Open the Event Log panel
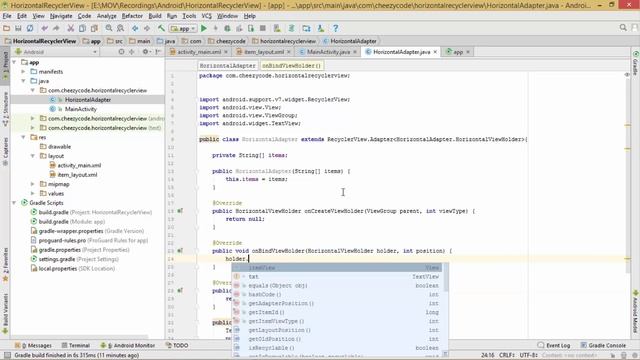Screen dimensions: 640x360 tap(554, 345)
